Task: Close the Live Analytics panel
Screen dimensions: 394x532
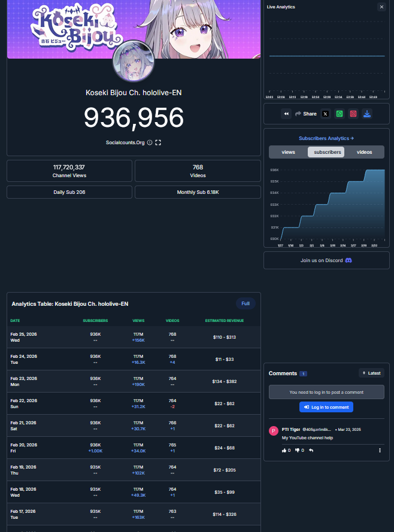Action: click(x=382, y=7)
